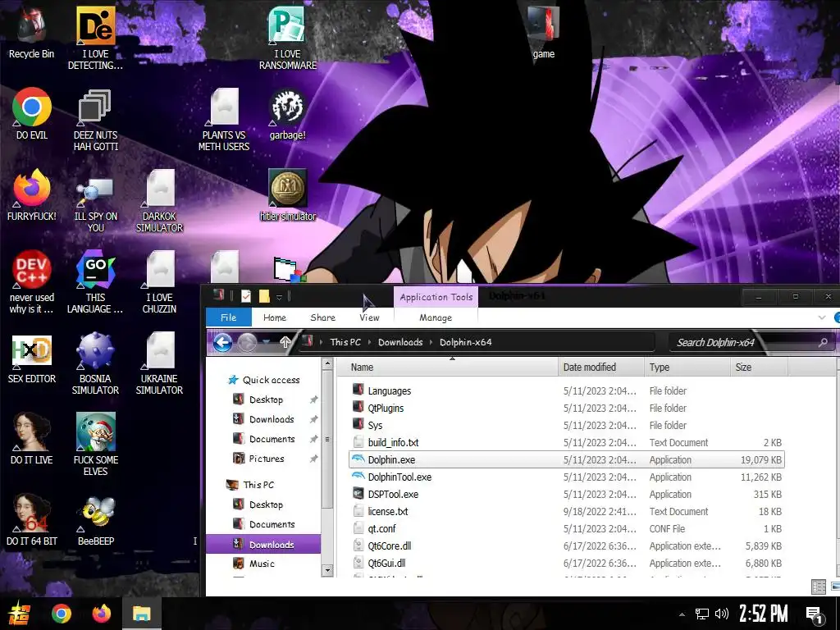Select the DARKOK SIMULATOR desktop icon
The width and height of the screenshot is (840, 630).
159,201
